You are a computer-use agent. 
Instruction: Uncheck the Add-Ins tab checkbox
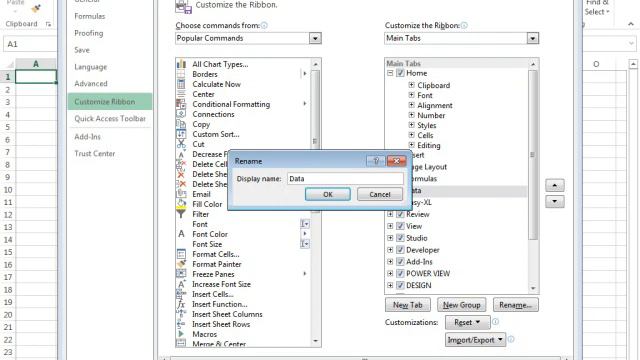[400, 262]
